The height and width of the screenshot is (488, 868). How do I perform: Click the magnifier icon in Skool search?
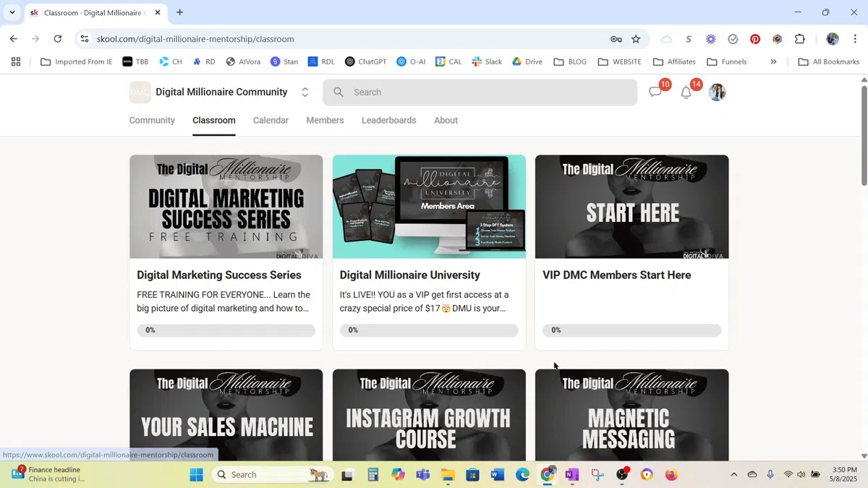339,93
